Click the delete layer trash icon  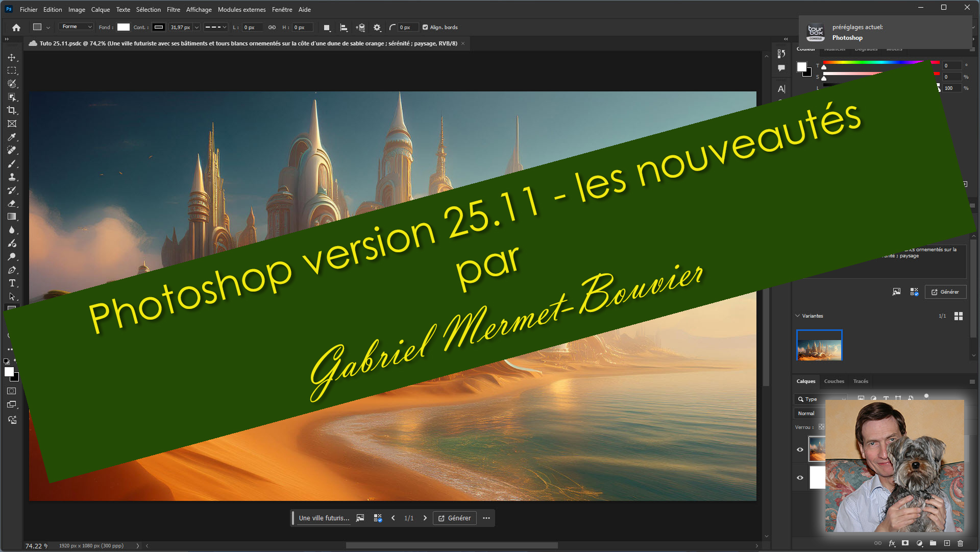pyautogui.click(x=960, y=543)
